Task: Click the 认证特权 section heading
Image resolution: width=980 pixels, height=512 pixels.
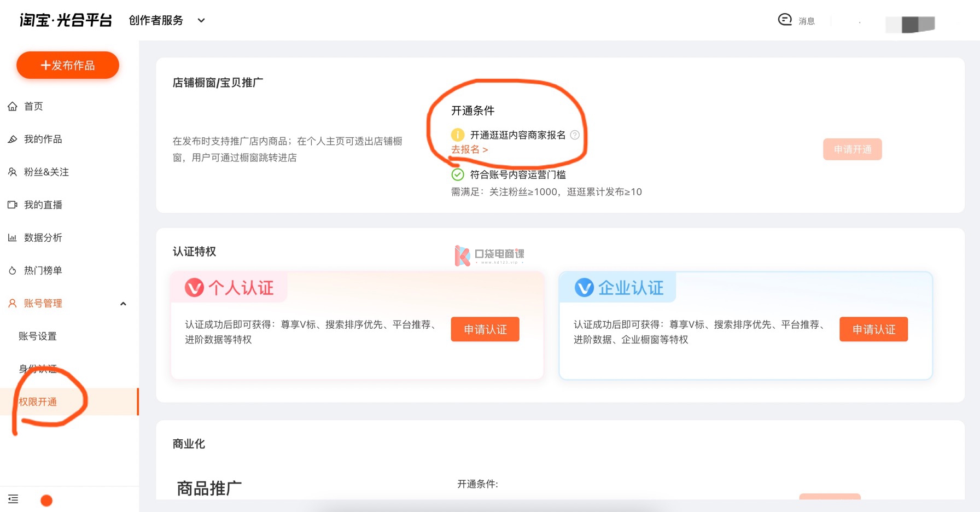Action: pos(194,252)
